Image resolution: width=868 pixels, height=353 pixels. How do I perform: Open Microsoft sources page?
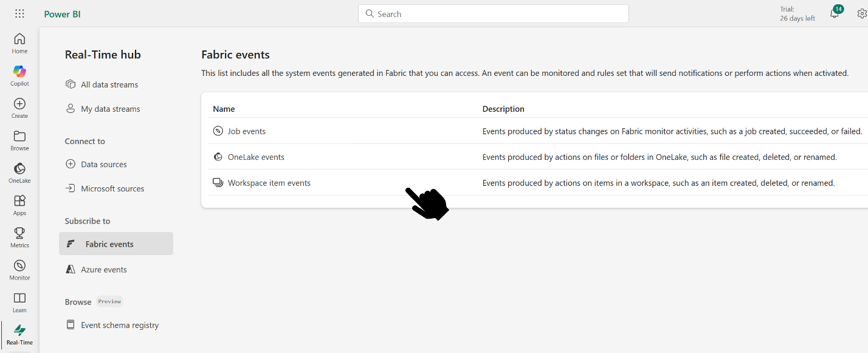coord(112,188)
